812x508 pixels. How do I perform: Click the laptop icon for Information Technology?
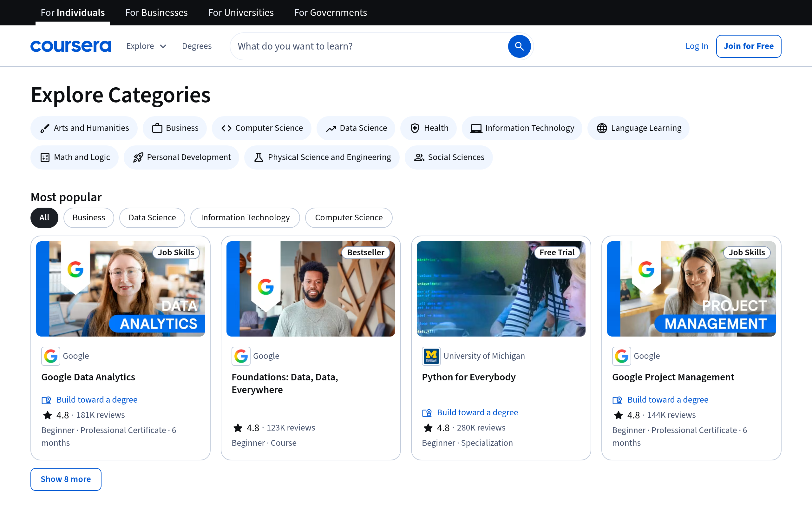tap(476, 128)
